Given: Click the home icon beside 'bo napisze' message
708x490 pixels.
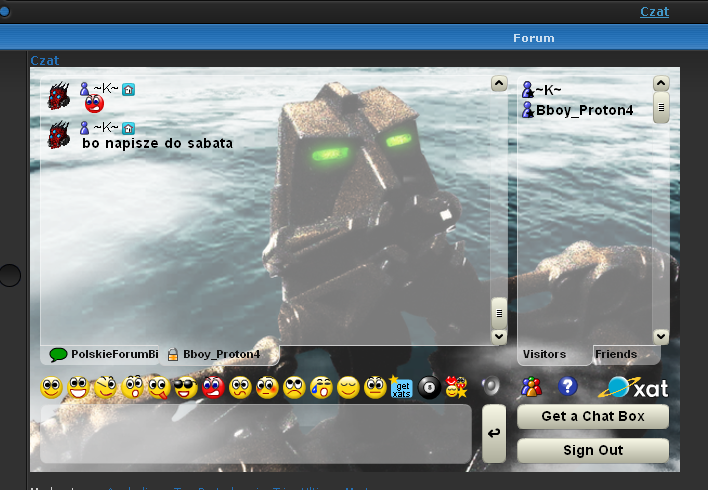Looking at the screenshot, I should tap(128, 128).
